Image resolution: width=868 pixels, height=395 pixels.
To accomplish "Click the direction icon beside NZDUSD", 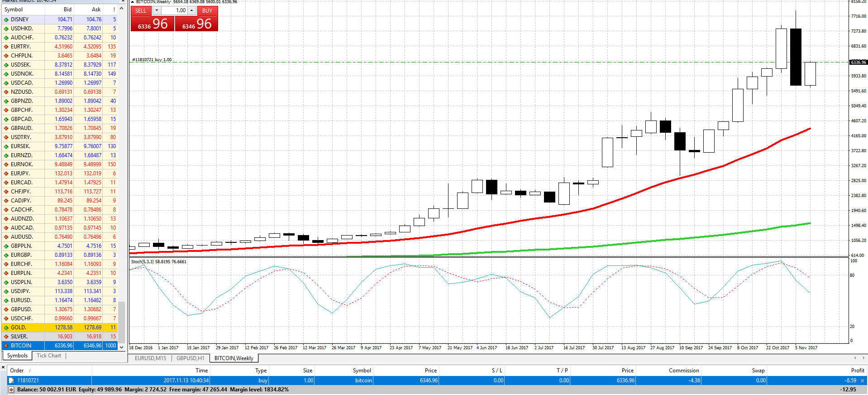I will pyautogui.click(x=6, y=92).
